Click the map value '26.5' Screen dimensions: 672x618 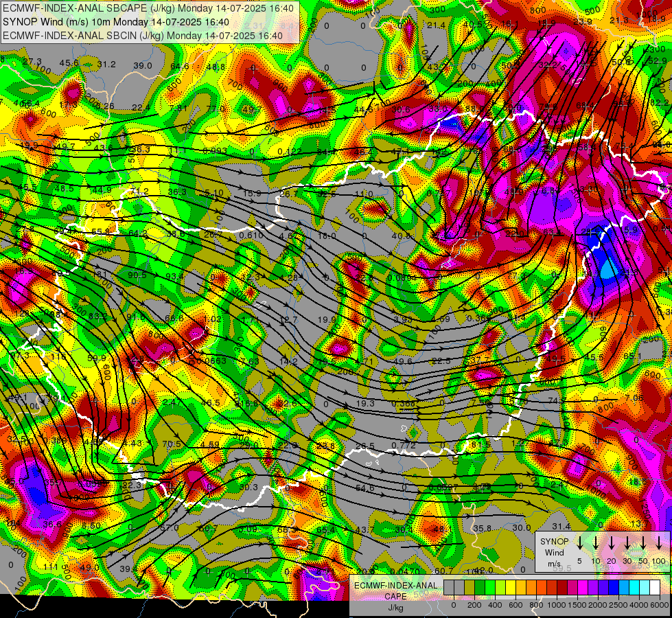365,446
